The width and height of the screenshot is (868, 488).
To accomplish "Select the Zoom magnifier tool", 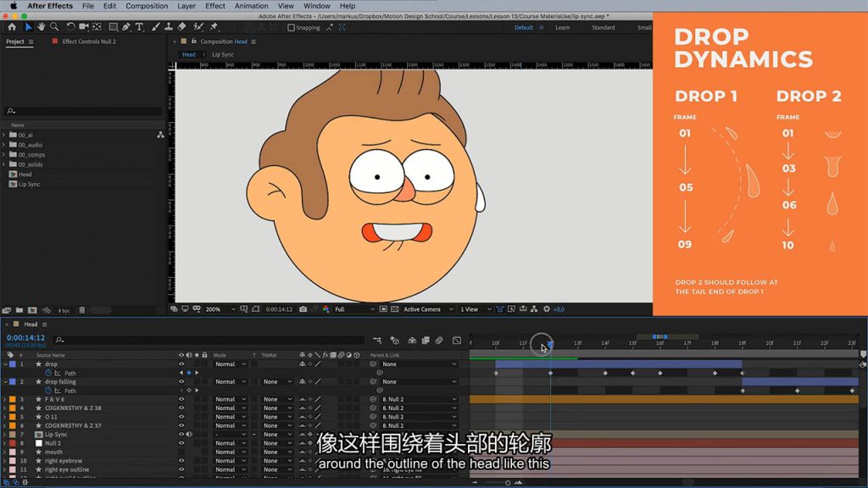I will tap(54, 26).
